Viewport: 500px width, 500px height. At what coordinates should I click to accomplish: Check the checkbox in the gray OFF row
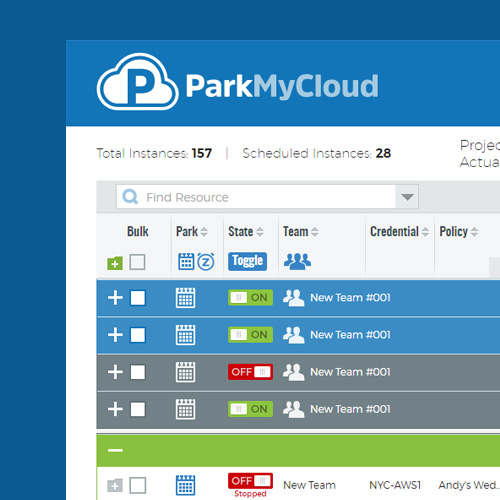tap(138, 372)
